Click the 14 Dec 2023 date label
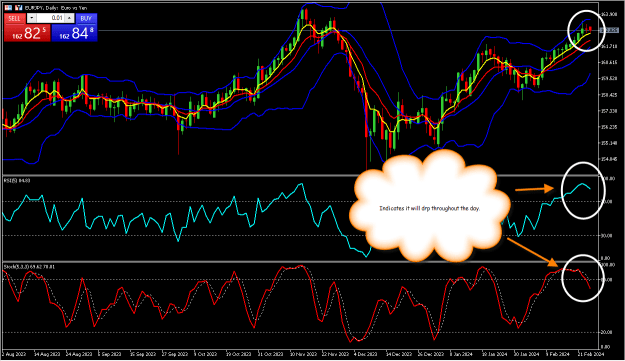This screenshot has width=625, height=361. tap(399, 354)
